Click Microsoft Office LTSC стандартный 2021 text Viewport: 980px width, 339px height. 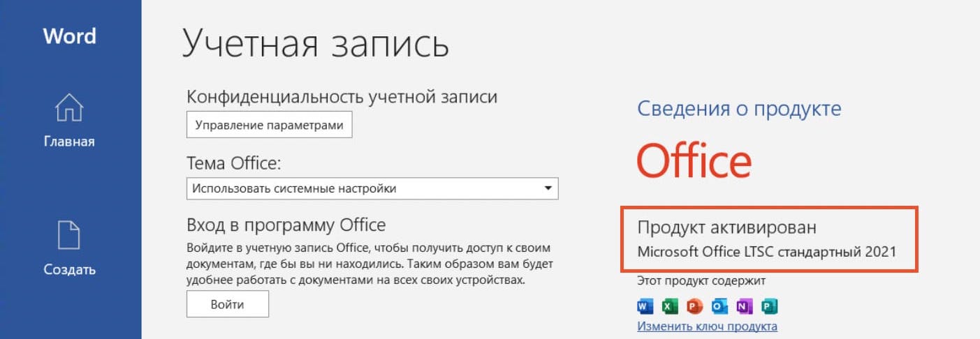[x=767, y=251]
